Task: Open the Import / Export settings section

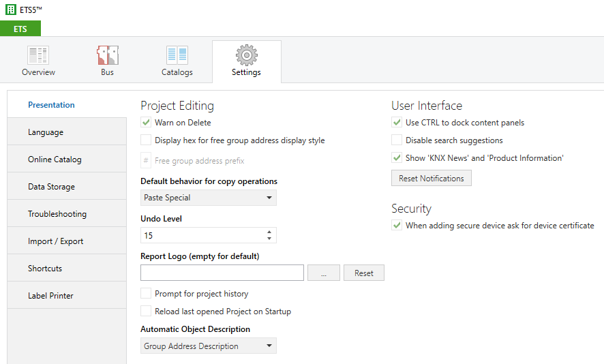Action: tap(67, 241)
